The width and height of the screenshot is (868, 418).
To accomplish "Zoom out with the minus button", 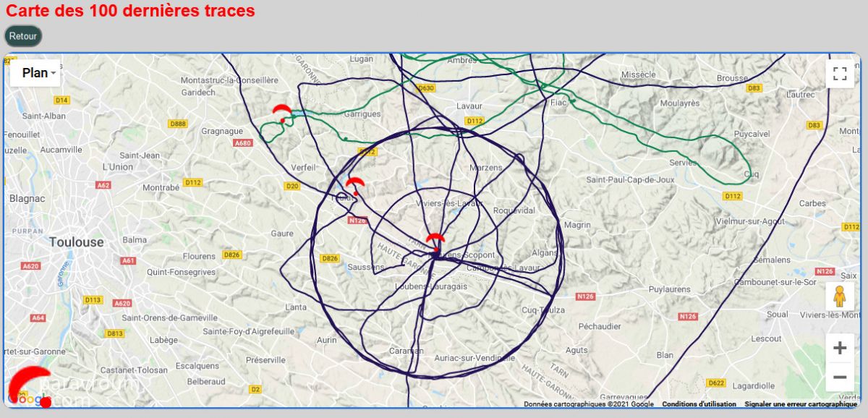I will coord(840,377).
